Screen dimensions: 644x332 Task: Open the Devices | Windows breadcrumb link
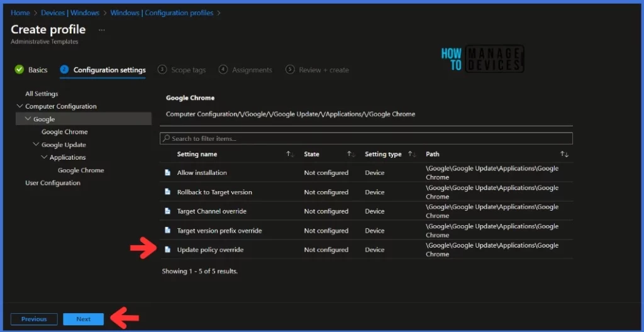pos(70,13)
